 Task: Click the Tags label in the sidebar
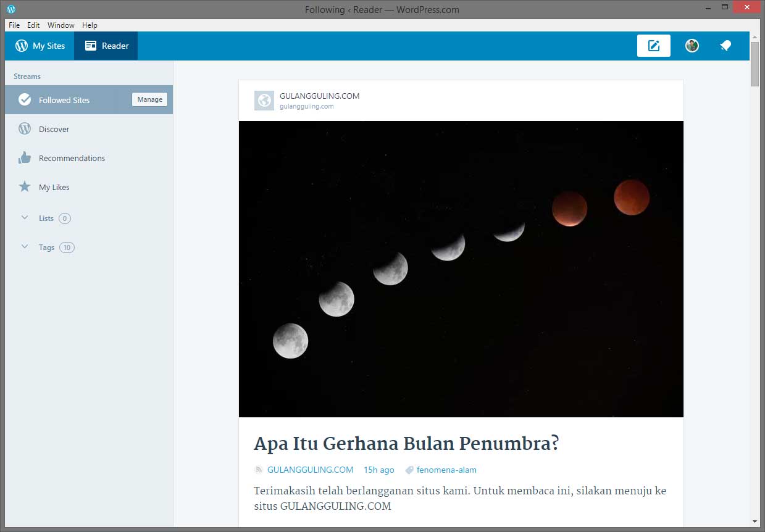click(x=47, y=247)
